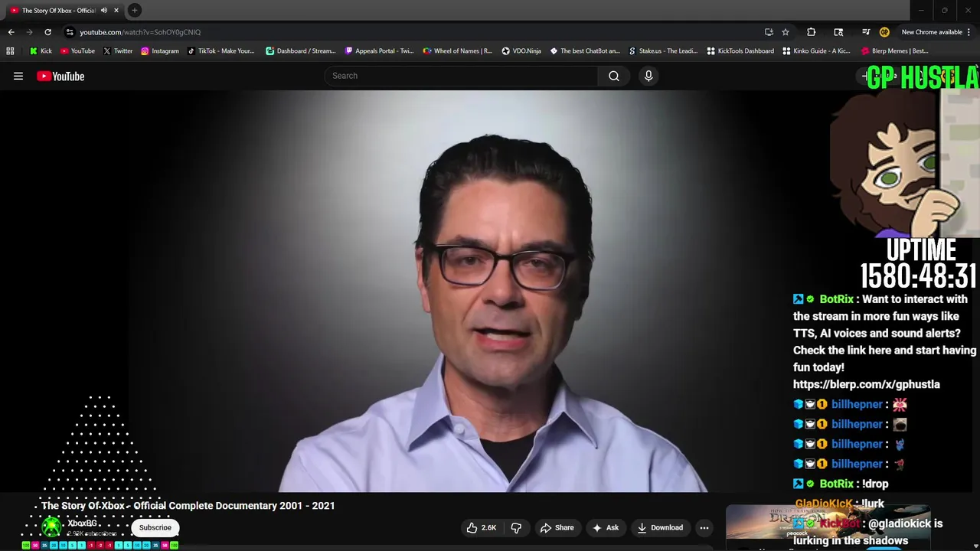Screen dimensions: 980x551
Task: Select The Story Of Xbox browser tab
Action: 57,10
